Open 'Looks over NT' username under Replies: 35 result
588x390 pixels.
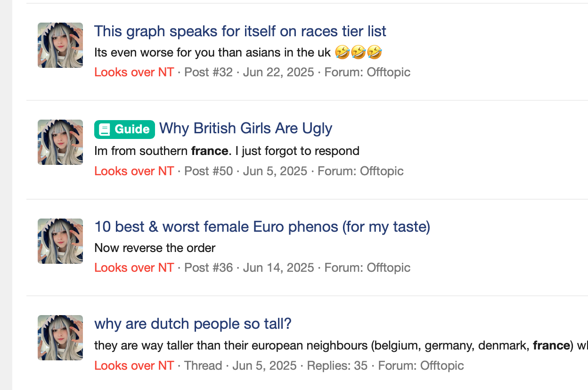pyautogui.click(x=134, y=366)
